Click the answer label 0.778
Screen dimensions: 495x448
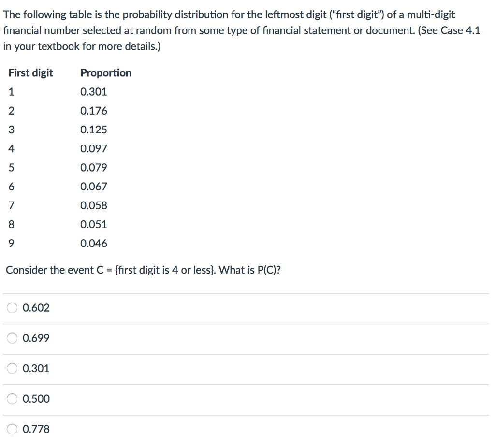(36, 429)
